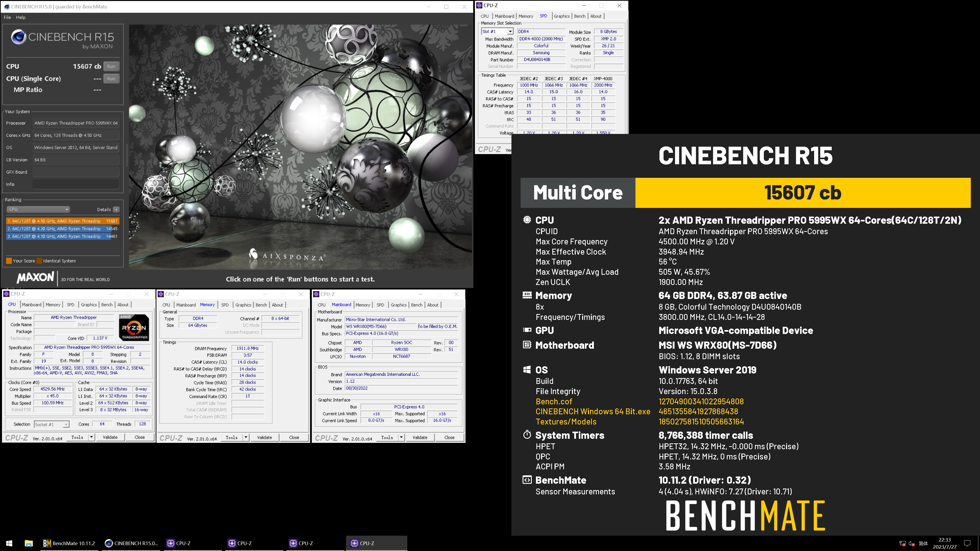Click the yellow 15607 cb score bar
980x551 pixels.
(x=803, y=193)
